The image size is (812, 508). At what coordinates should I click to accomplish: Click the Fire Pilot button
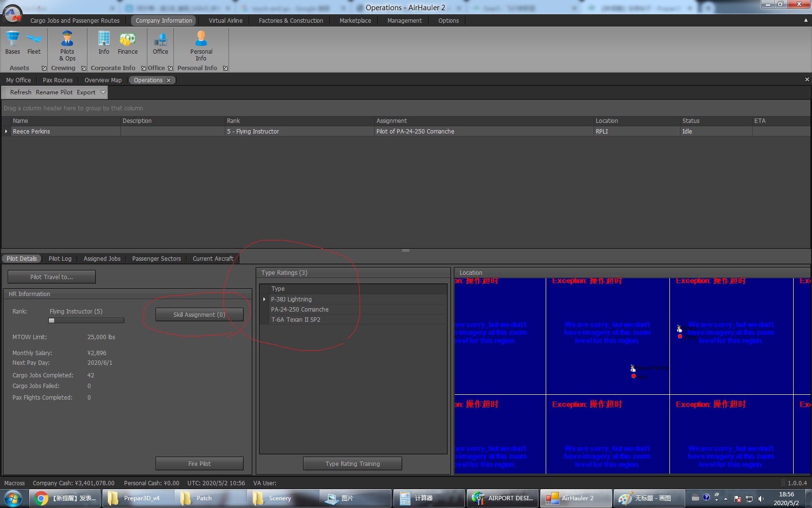(x=199, y=464)
